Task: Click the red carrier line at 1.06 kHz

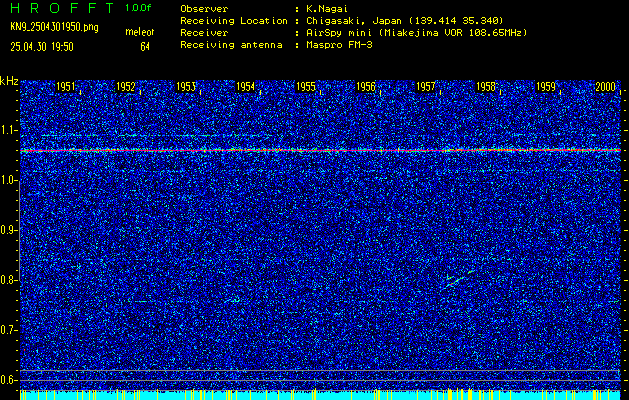Action: [x=320, y=150]
